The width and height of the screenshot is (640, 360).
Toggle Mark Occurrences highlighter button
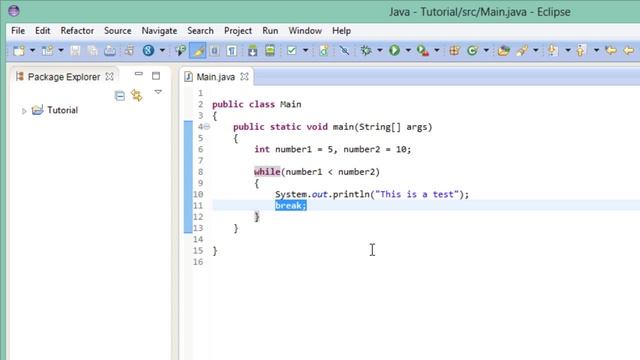[x=198, y=51]
